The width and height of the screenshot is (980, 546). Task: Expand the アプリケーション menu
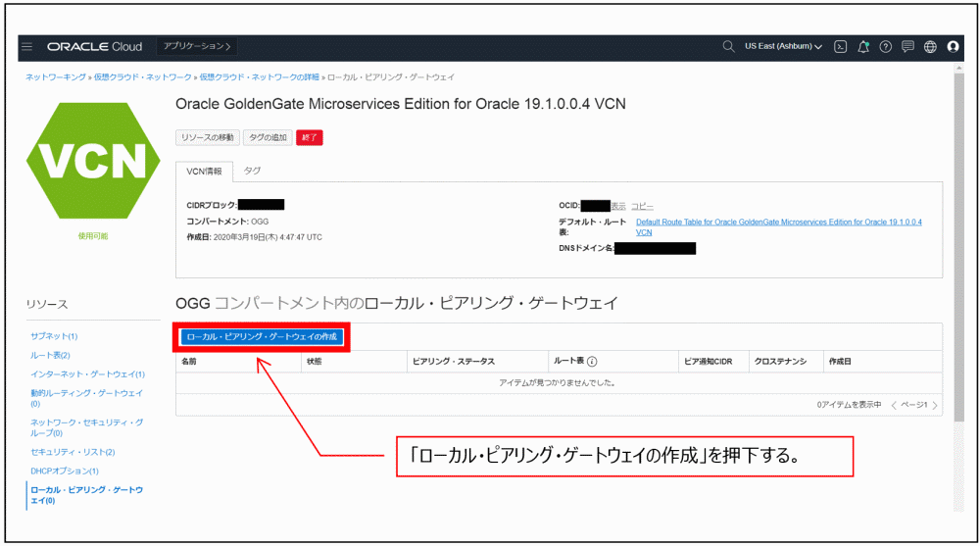click(197, 46)
